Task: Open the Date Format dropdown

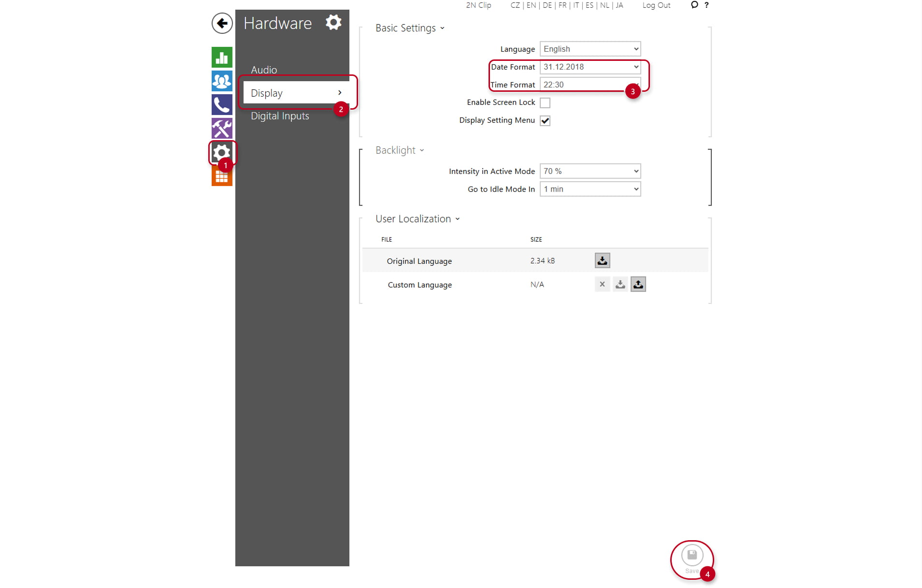Action: (x=590, y=67)
